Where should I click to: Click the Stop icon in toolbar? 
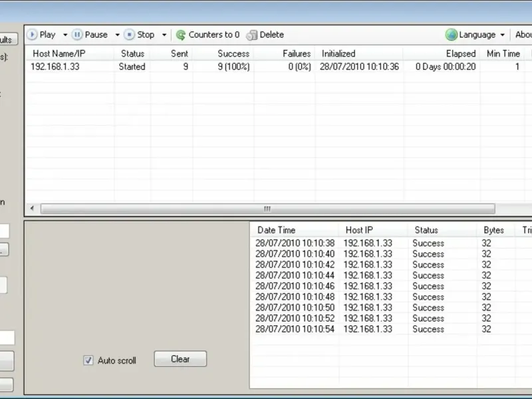point(129,35)
